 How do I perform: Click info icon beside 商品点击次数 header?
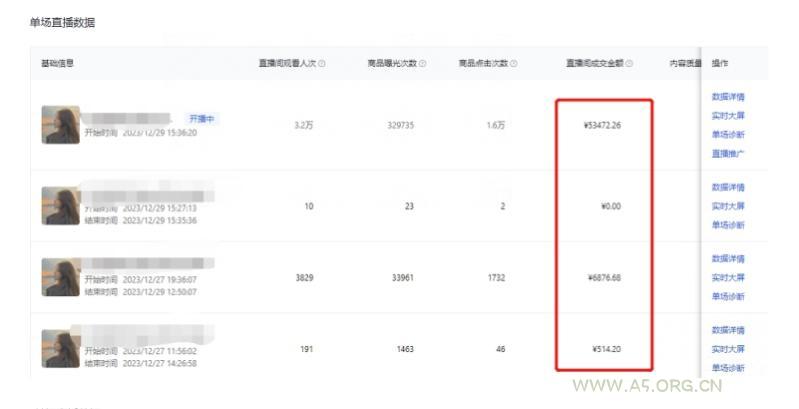click(514, 64)
